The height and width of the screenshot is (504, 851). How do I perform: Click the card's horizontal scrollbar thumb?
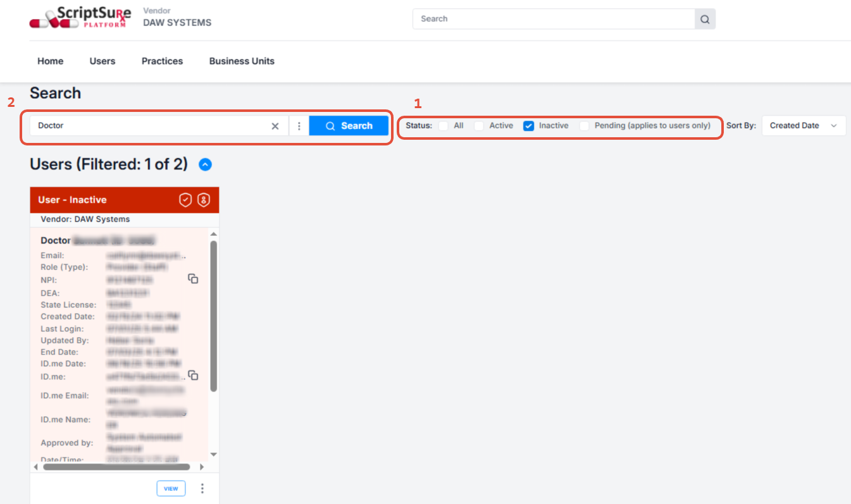click(116, 467)
